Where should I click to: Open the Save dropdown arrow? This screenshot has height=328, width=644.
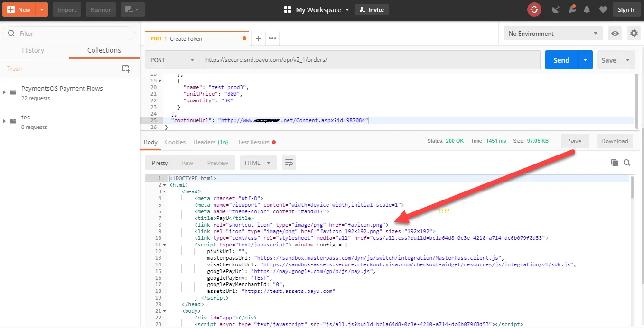click(x=628, y=60)
